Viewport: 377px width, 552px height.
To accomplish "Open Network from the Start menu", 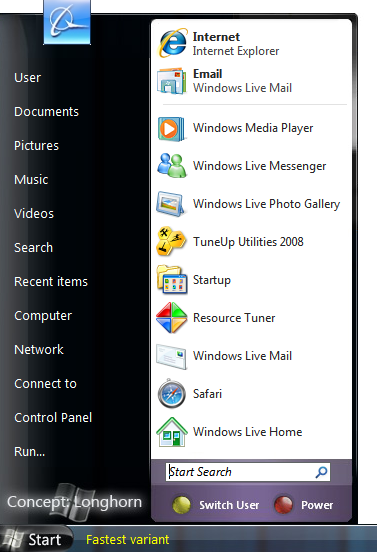I will point(39,350).
